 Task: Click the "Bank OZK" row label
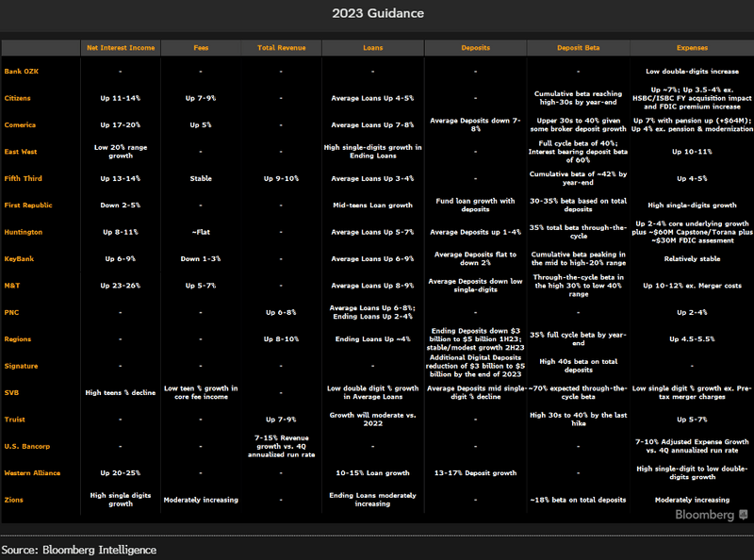pos(22,72)
